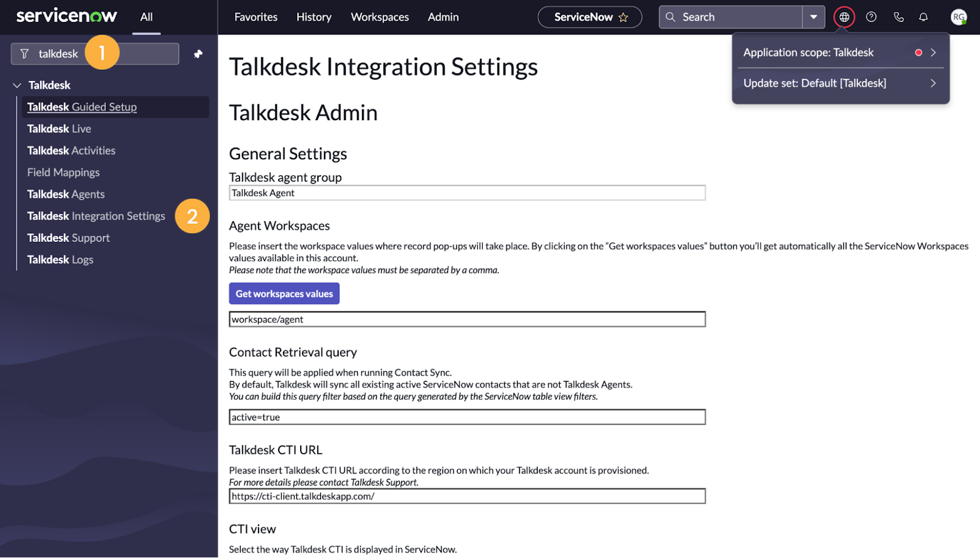Click the ServiceNow logo in the header
This screenshot has width=980, height=558.
pos(66,16)
